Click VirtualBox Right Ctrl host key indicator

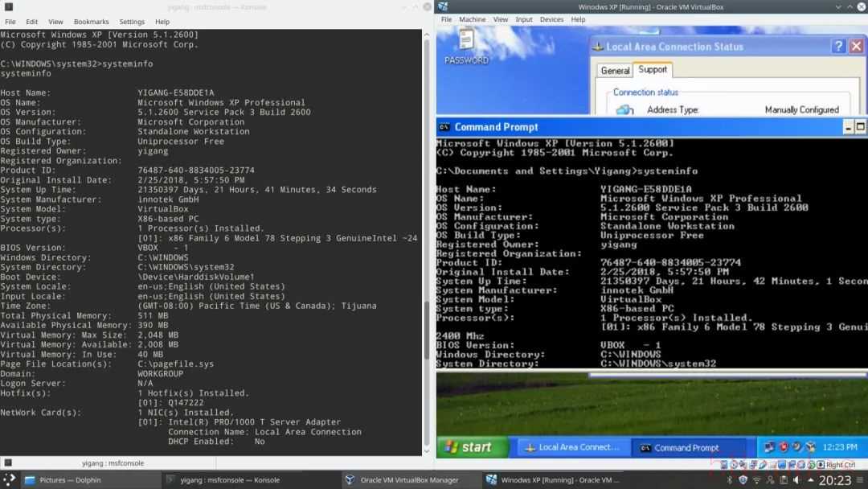click(x=841, y=465)
